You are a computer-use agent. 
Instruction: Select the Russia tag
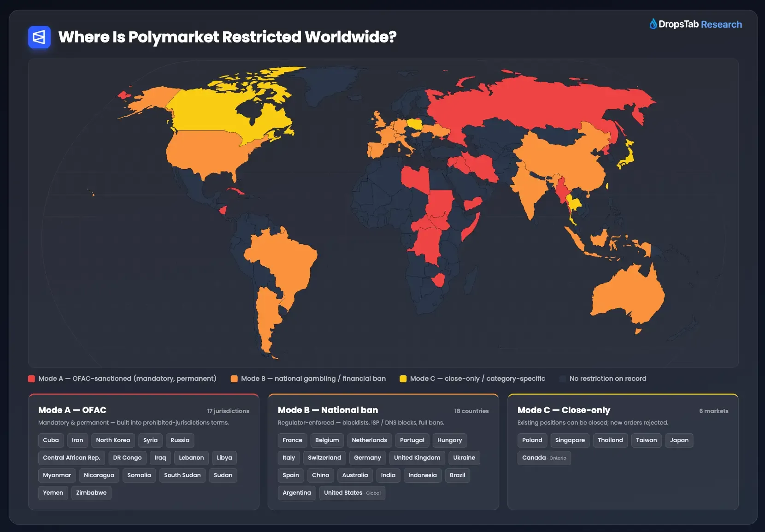click(x=180, y=440)
